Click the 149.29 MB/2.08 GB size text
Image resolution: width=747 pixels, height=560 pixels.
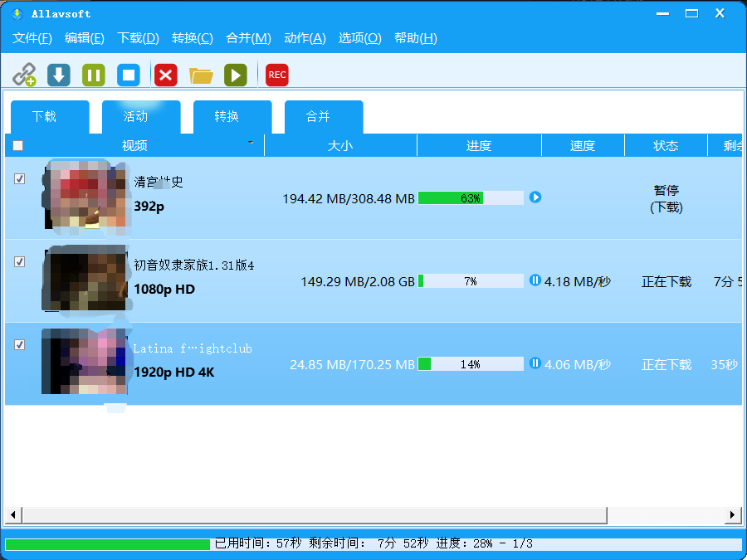(x=358, y=282)
